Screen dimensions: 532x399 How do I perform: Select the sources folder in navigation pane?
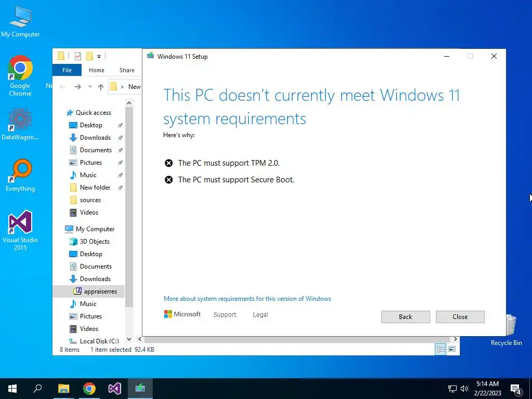[90, 200]
